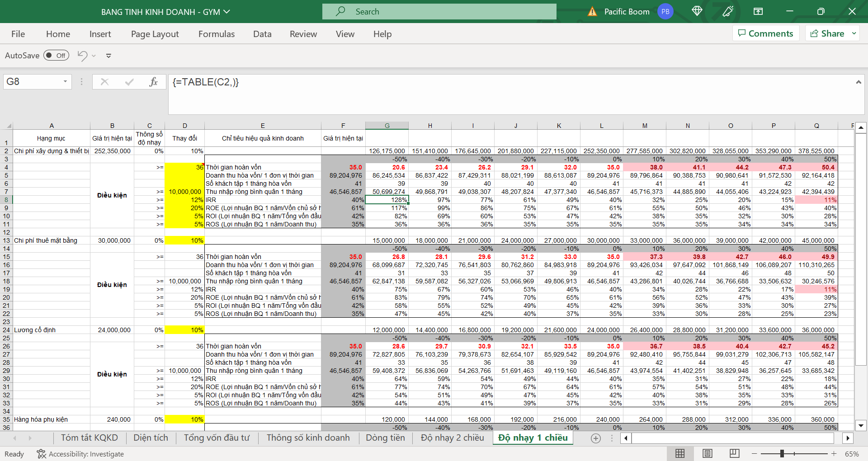Viewport: 868px width, 461px height.
Task: Open the Share button dropdown arrow
Action: (x=854, y=33)
